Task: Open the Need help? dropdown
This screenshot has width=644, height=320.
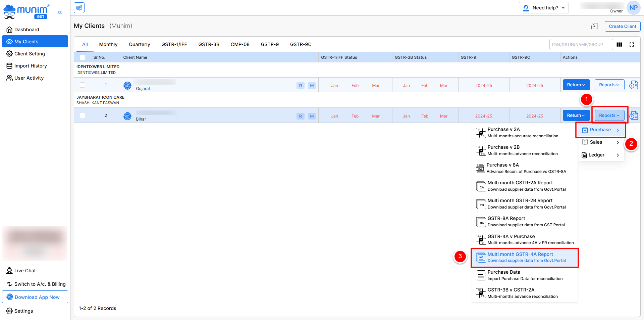Action: click(x=543, y=8)
